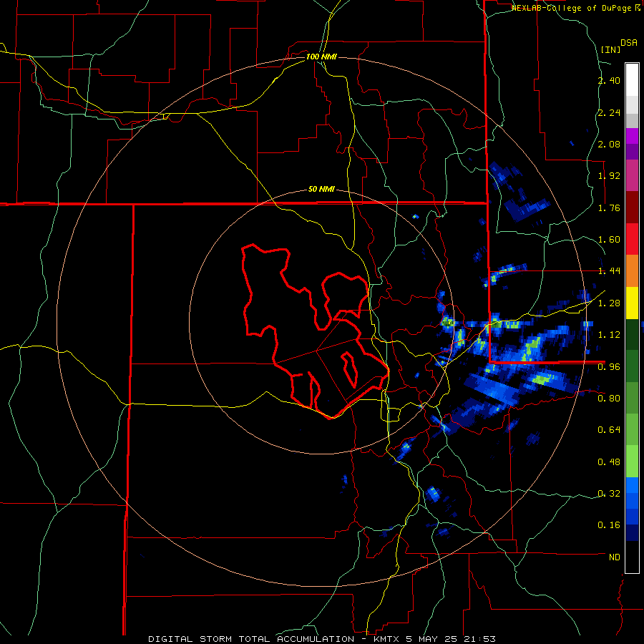Click the 2.08 scale value

609,144
